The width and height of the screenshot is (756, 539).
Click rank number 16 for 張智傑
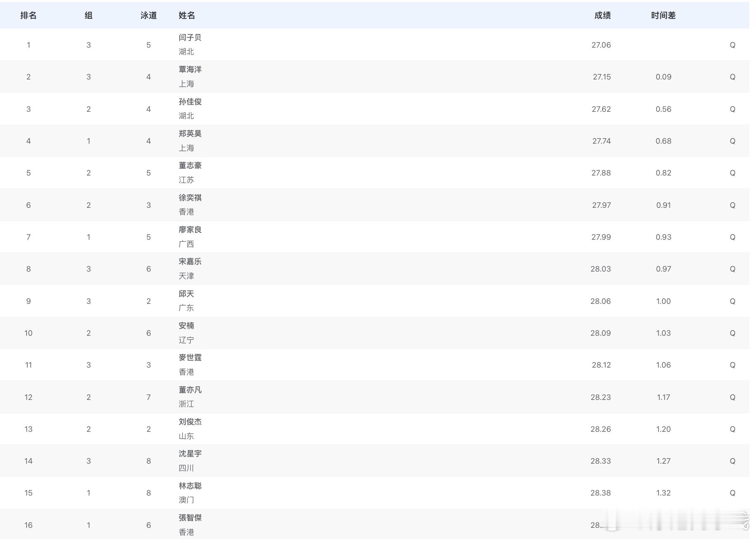(28, 525)
